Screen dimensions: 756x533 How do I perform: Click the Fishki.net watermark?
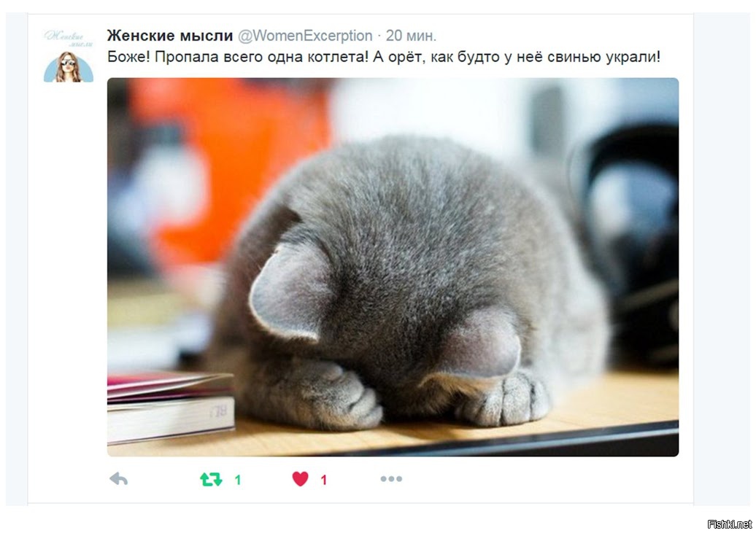730,524
